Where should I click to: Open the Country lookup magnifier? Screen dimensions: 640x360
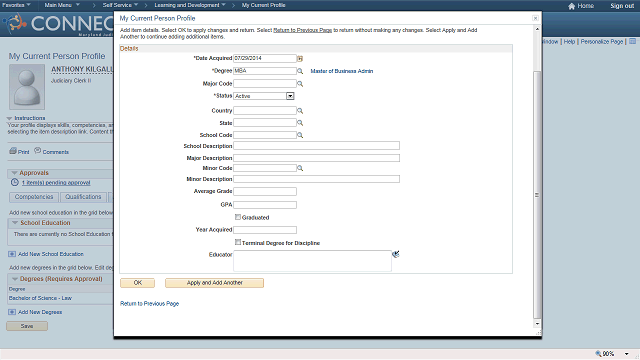300,111
